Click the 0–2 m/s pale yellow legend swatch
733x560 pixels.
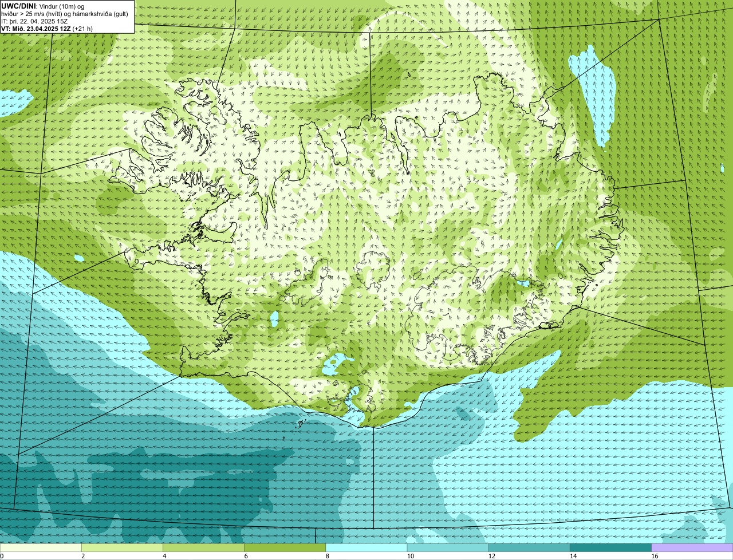(41, 547)
